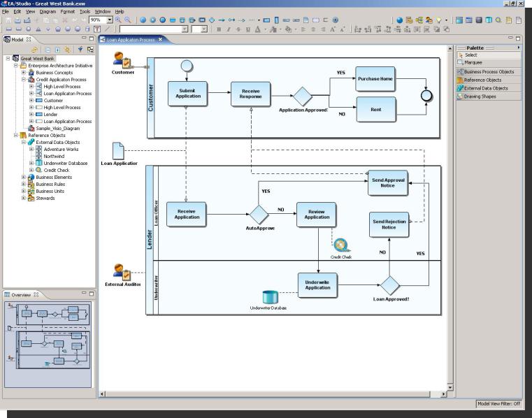Click the Zoom Out magnifier icon

127,20
